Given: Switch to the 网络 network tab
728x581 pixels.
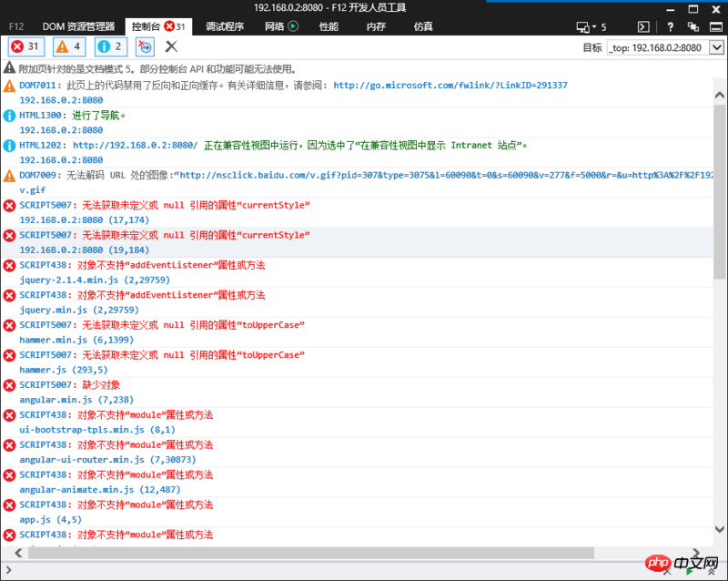Looking at the screenshot, I should click(274, 26).
